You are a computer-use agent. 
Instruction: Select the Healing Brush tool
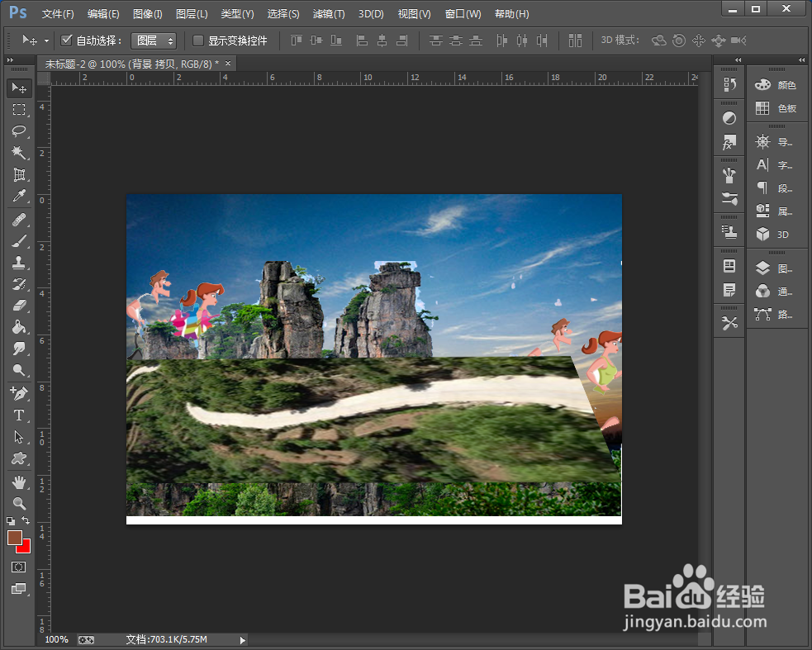click(x=19, y=220)
